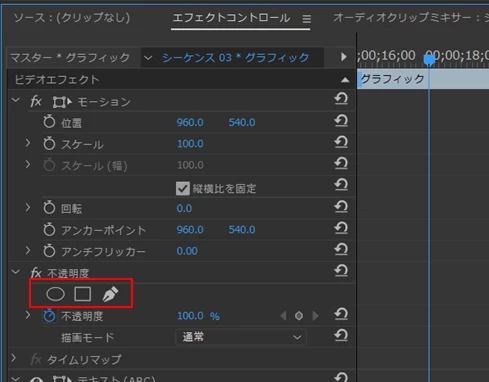Reset the 不透明度 percentage parameter
The width and height of the screenshot is (489, 382).
click(341, 314)
